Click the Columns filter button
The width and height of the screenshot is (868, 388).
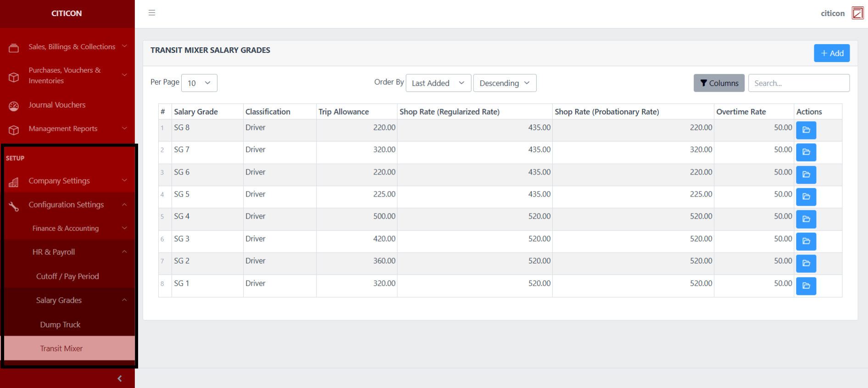[x=718, y=83]
